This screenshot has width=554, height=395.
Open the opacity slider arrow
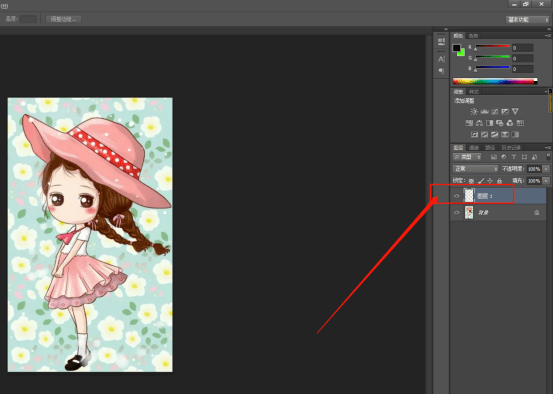pyautogui.click(x=546, y=169)
